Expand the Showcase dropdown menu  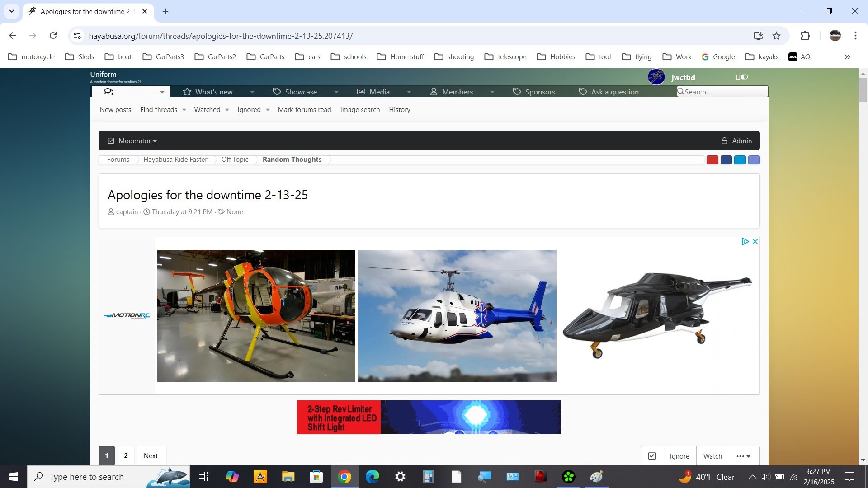click(x=336, y=92)
